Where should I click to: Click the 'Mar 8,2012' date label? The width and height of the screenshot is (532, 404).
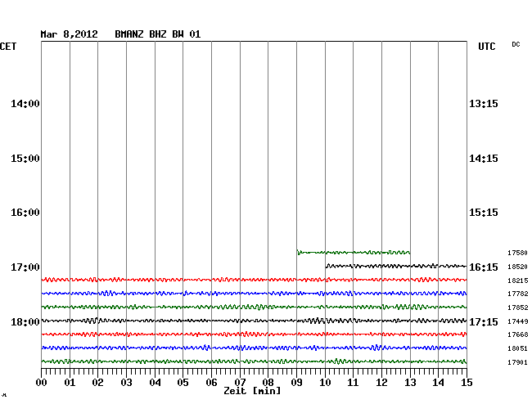click(x=69, y=34)
